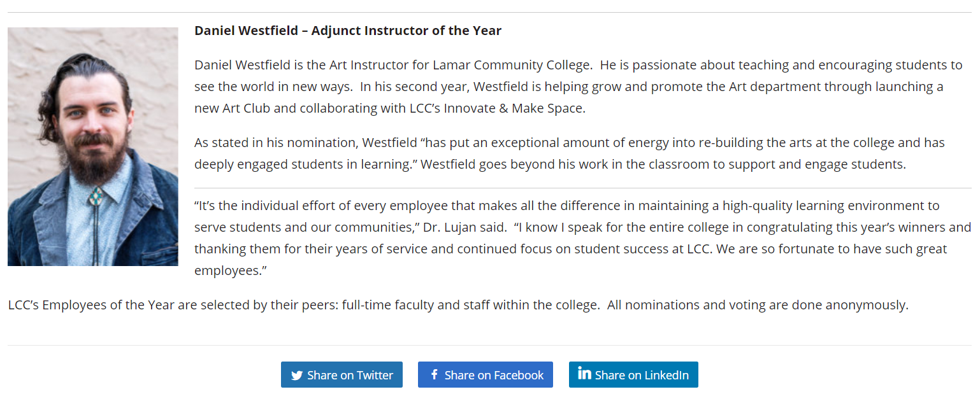Click the LinkedIn in icon
The image size is (980, 401).
pos(584,374)
